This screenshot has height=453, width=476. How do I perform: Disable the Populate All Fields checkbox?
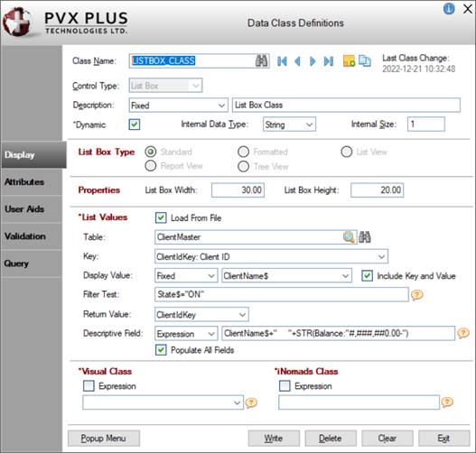click(x=161, y=350)
